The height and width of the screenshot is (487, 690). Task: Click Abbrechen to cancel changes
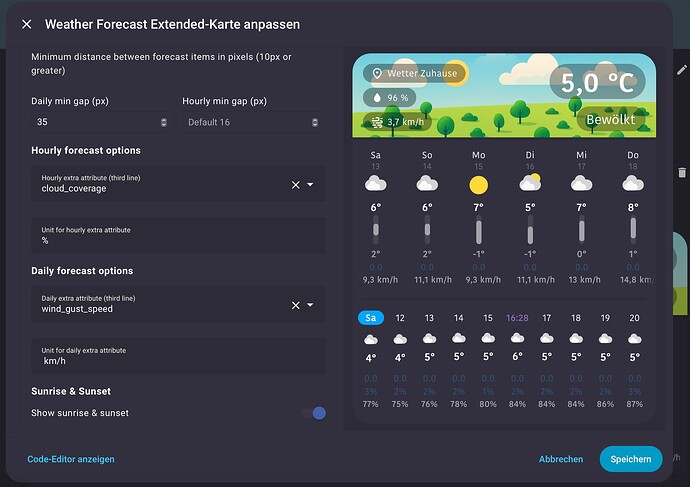(561, 459)
